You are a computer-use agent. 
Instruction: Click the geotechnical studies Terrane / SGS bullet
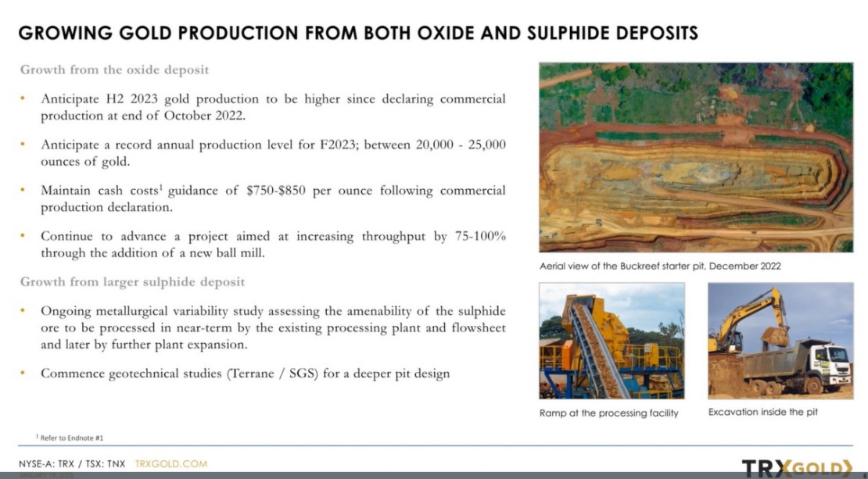[x=245, y=374]
